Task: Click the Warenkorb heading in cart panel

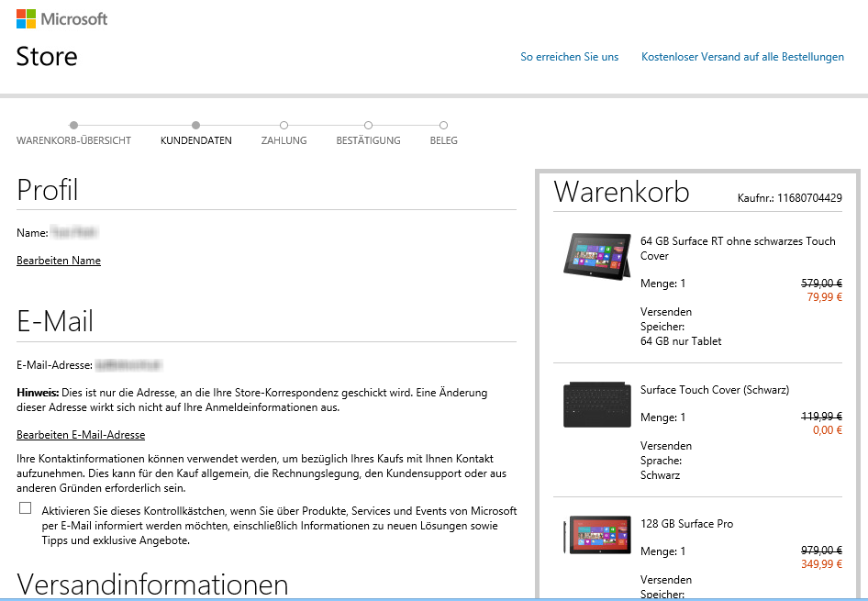Action: tap(621, 193)
